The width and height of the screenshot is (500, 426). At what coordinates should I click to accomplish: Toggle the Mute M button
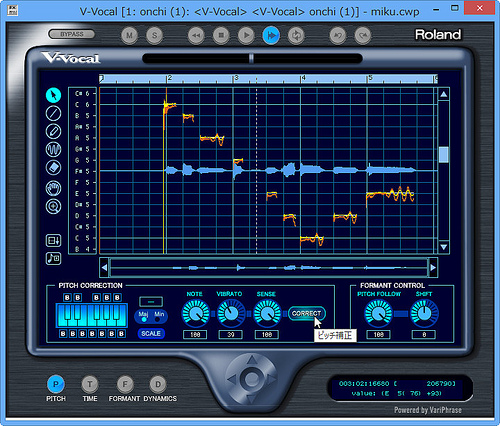point(129,35)
